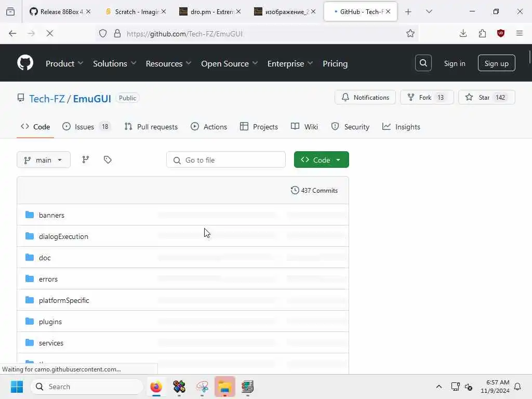Switch to the Security tab
The width and height of the screenshot is (532, 399).
(350, 127)
